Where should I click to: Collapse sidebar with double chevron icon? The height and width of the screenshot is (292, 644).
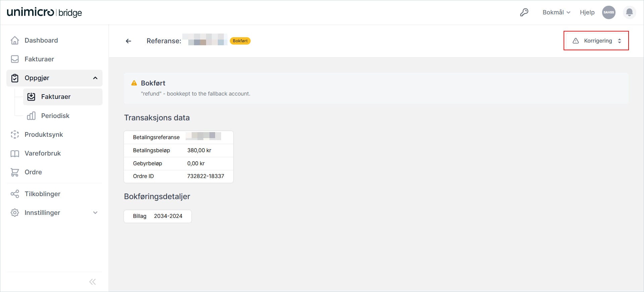point(92,282)
